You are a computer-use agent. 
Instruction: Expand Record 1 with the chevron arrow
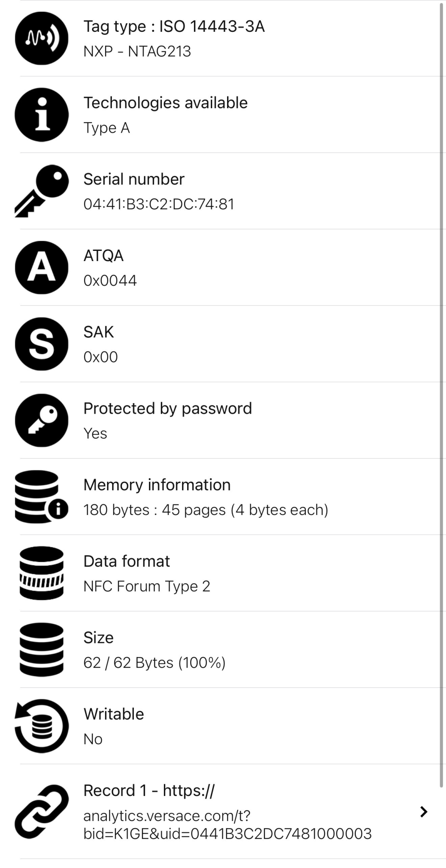click(x=423, y=812)
